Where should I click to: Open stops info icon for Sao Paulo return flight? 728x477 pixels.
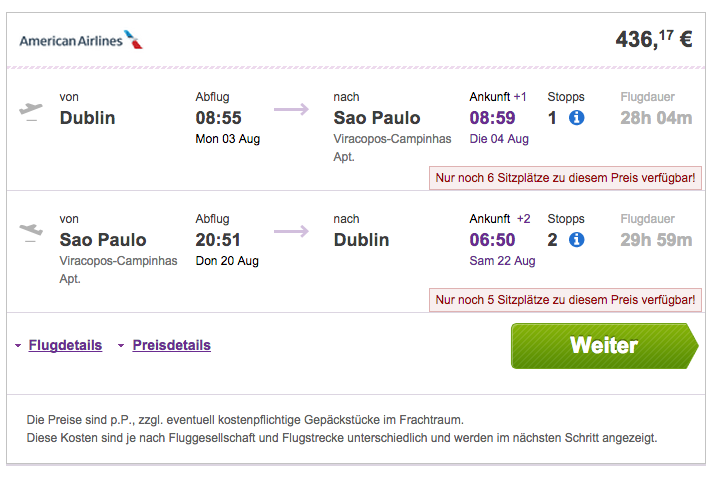577,240
